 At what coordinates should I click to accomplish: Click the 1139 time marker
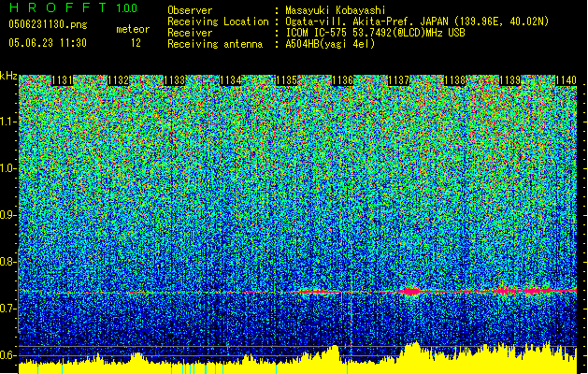510,80
